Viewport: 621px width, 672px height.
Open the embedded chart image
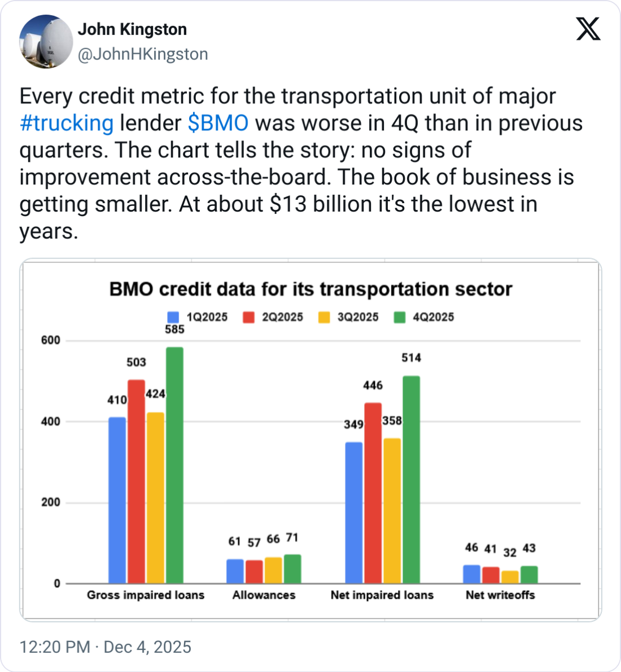click(x=310, y=440)
